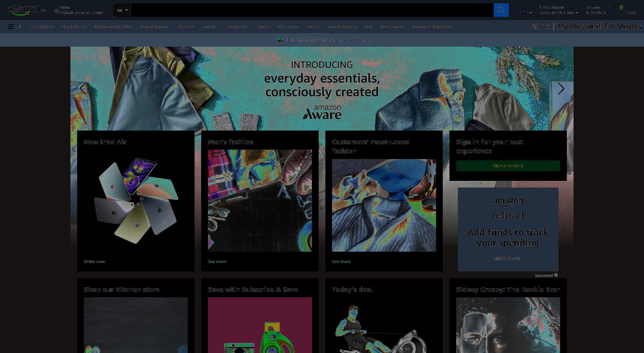Image resolution: width=644 pixels, height=353 pixels.
Task: Click Ukraine Learn more link
Action: [x=356, y=40]
